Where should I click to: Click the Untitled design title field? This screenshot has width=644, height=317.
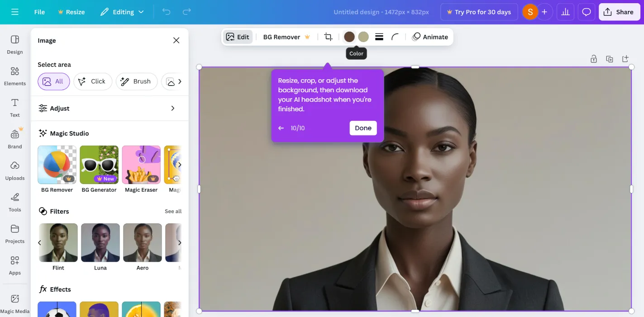pyautogui.click(x=381, y=12)
